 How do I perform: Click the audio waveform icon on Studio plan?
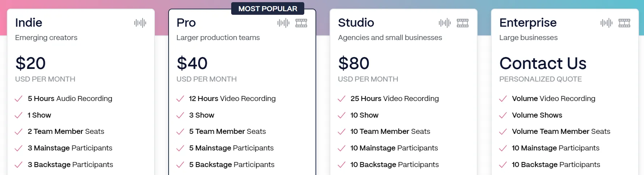point(445,23)
